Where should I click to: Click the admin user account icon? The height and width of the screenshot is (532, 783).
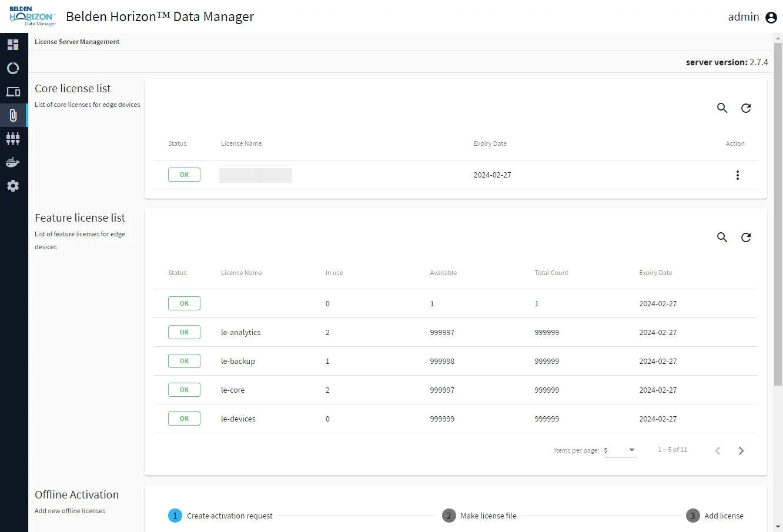pyautogui.click(x=771, y=18)
